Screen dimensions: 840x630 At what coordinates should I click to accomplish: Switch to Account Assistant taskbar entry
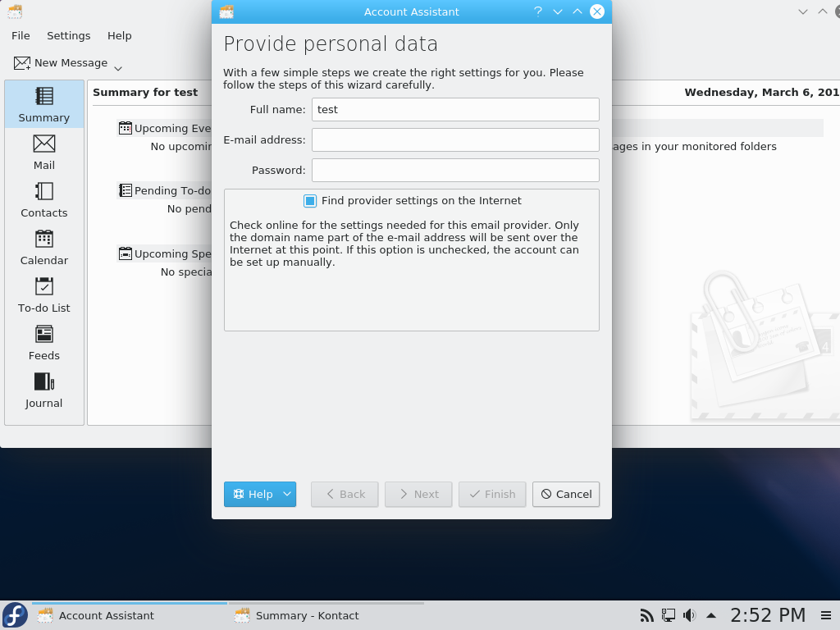coord(129,615)
